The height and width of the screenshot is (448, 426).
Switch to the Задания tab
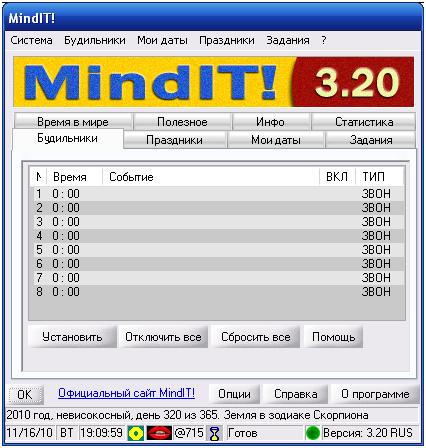pyautogui.click(x=371, y=140)
